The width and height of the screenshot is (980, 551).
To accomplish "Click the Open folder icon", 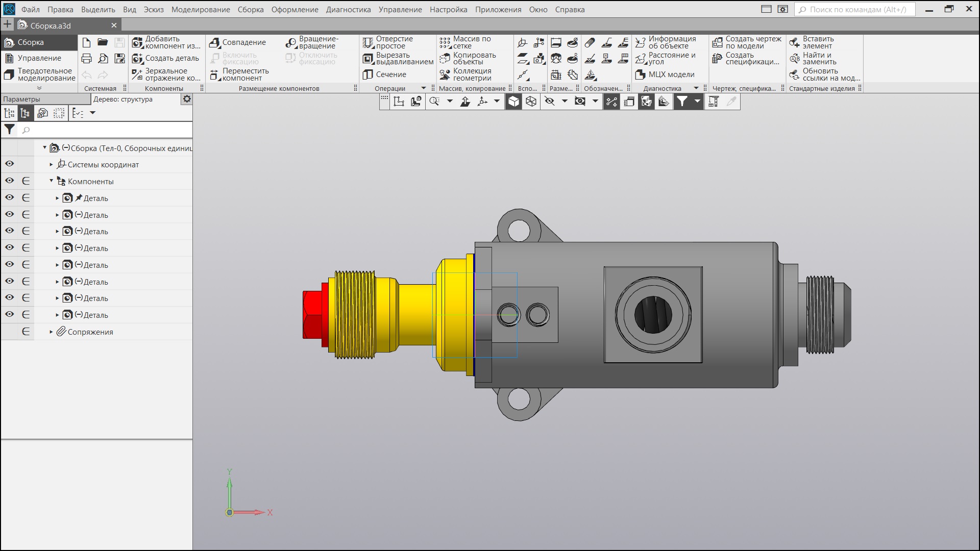I will tap(103, 42).
